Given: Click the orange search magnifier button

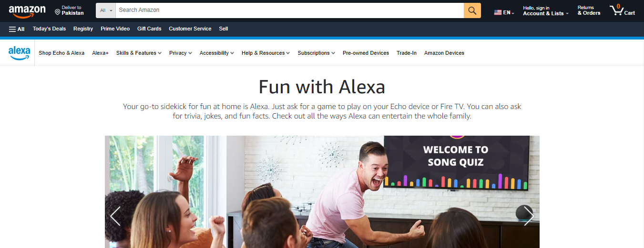Looking at the screenshot, I should point(472,10).
